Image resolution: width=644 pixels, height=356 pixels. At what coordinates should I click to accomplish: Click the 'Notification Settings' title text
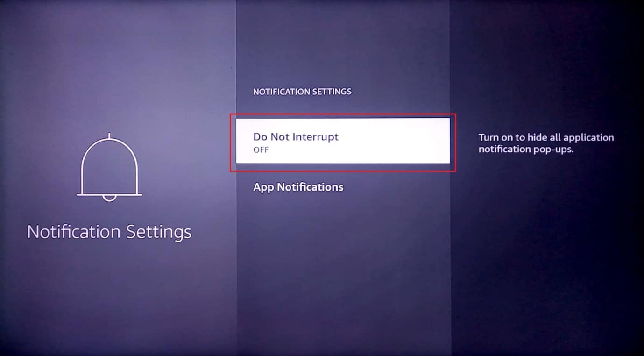[x=109, y=232]
